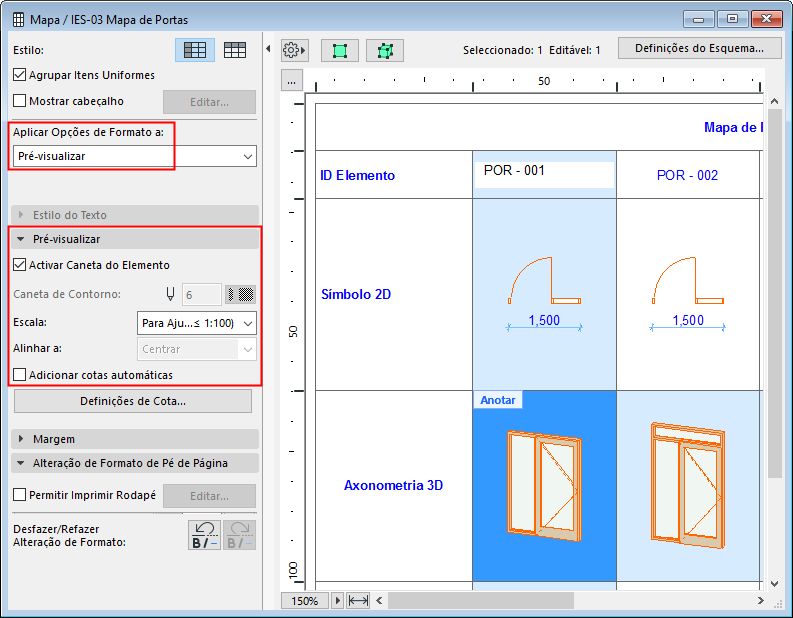Enable Permitir Imprimir Rodapé
The width and height of the screenshot is (793, 618).
click(19, 495)
